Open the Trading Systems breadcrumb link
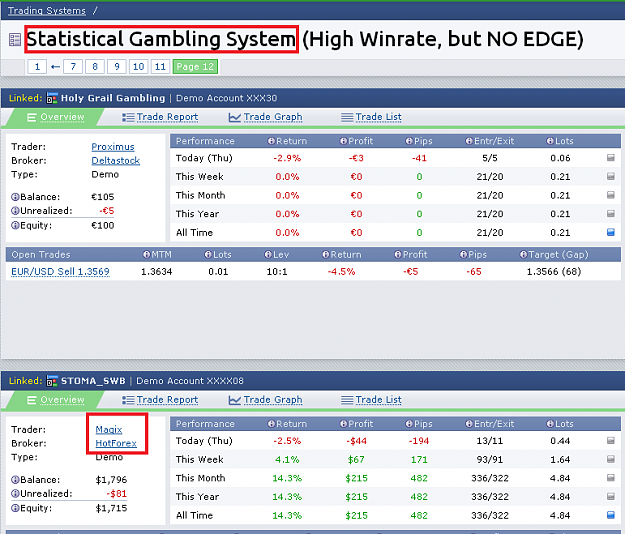Viewport: 625px width, 534px height. pyautogui.click(x=47, y=11)
